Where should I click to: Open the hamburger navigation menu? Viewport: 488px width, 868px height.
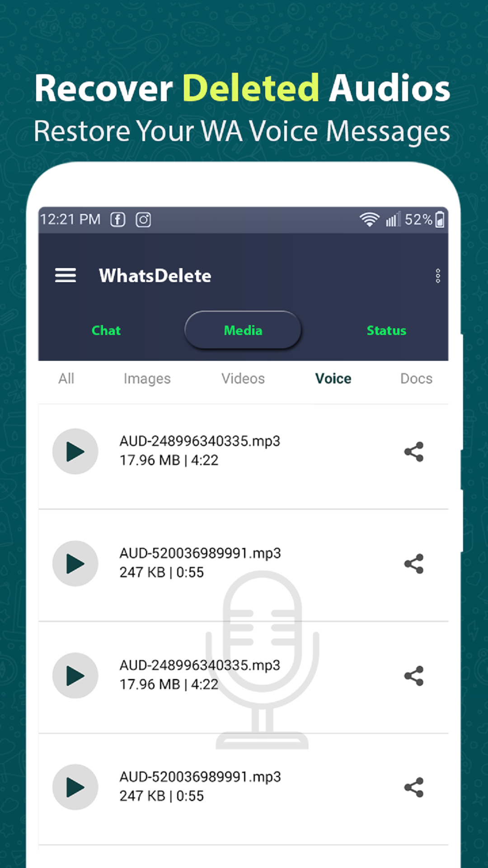(66, 275)
